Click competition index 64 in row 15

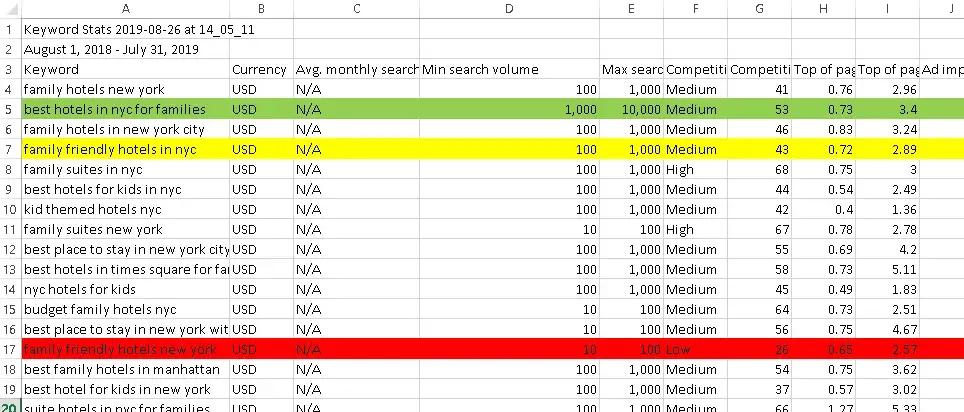pyautogui.click(x=759, y=309)
